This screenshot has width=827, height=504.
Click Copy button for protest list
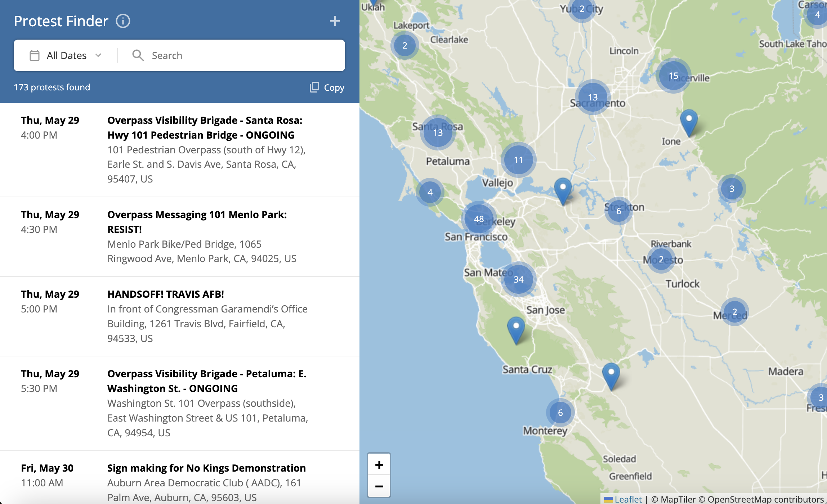tap(334, 87)
